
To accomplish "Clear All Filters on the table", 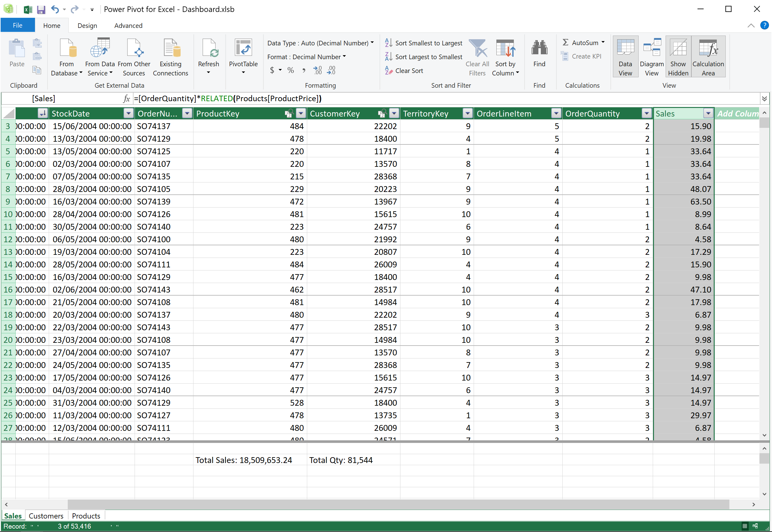I will 477,56.
